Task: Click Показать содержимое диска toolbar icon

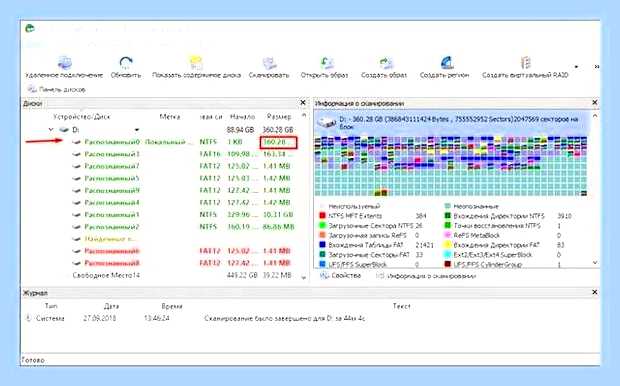Action: coord(196,63)
